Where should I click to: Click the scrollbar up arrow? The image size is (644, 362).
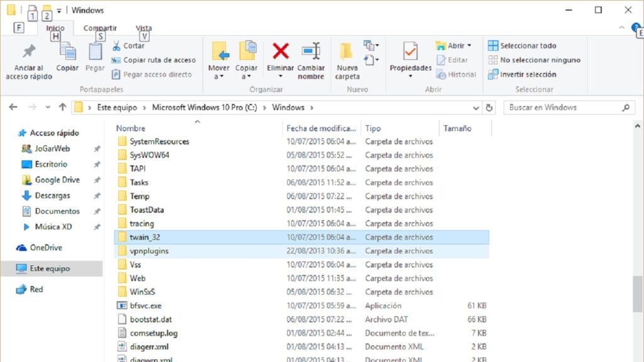coord(638,126)
